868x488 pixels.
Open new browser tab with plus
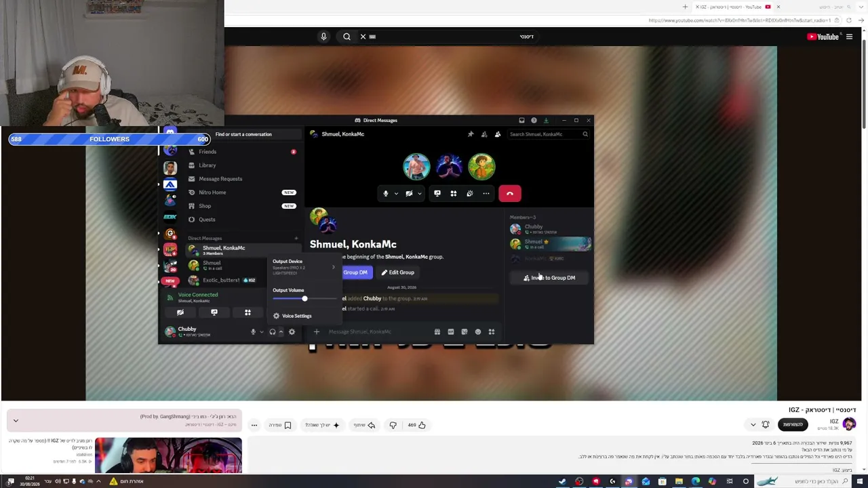pyautogui.click(x=685, y=7)
